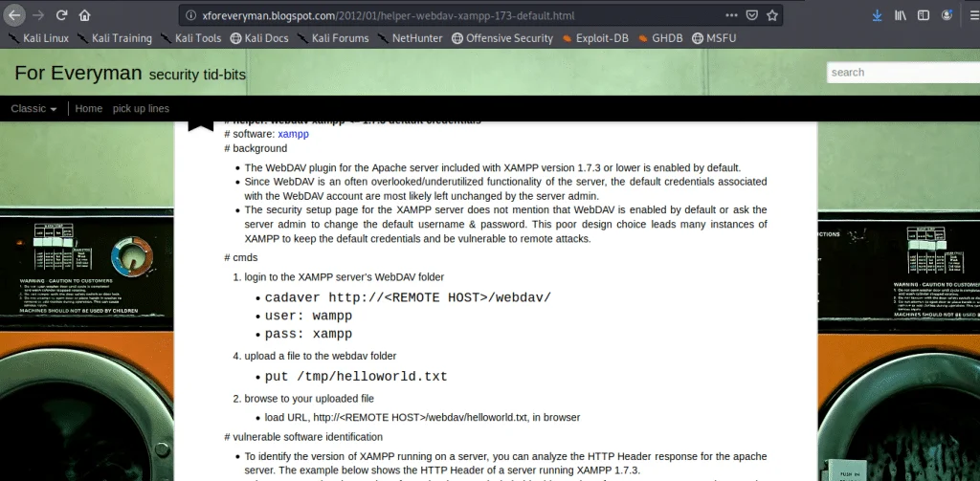Viewport: 980px width, 481px height.
Task: Click the blog search field
Action: point(902,73)
